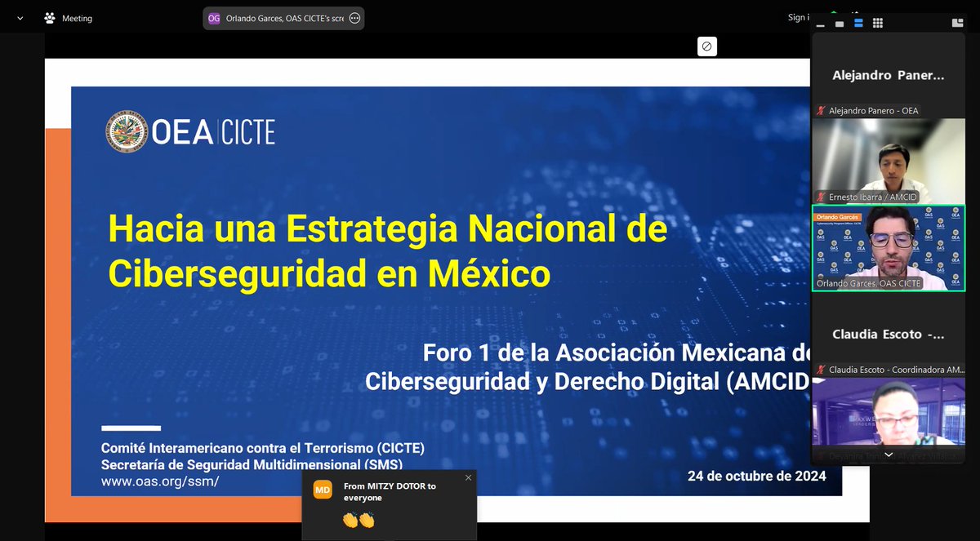Click Comité Interamericano contra el Terrorismo text
Image resolution: width=980 pixels, height=541 pixels.
click(263, 449)
